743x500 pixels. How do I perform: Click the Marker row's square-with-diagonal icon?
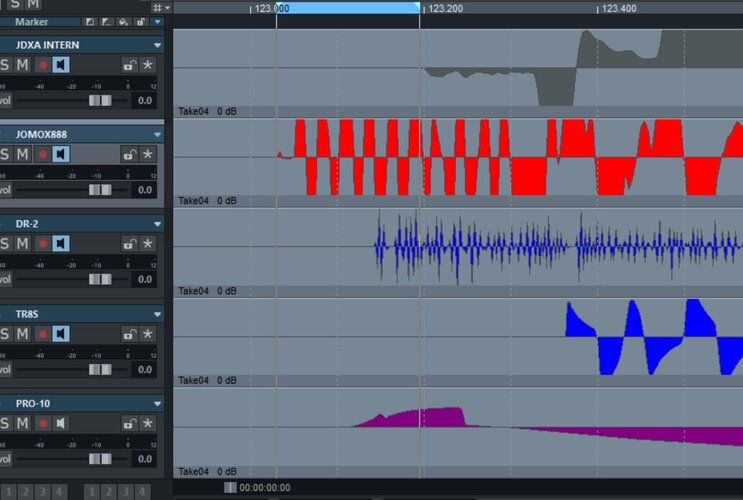[x=90, y=22]
